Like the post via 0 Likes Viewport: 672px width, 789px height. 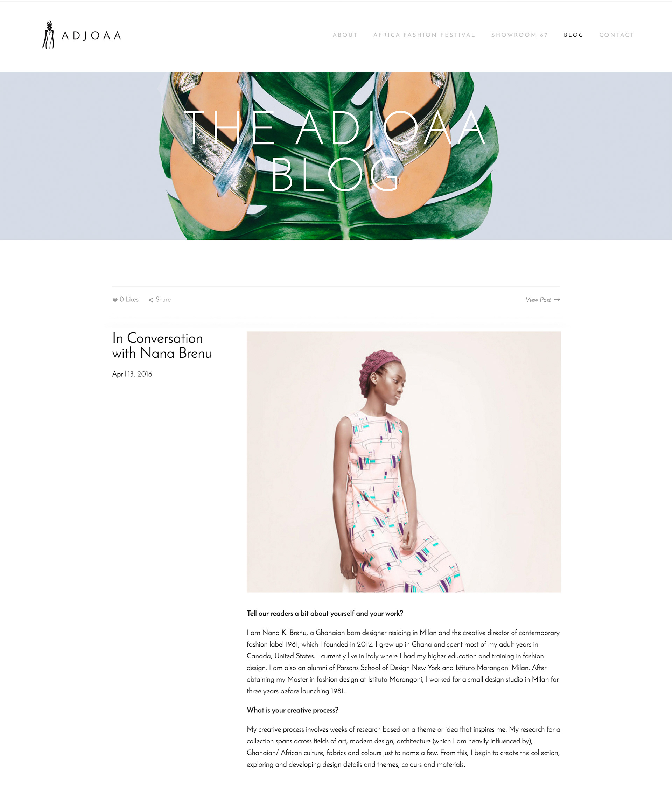(x=129, y=300)
